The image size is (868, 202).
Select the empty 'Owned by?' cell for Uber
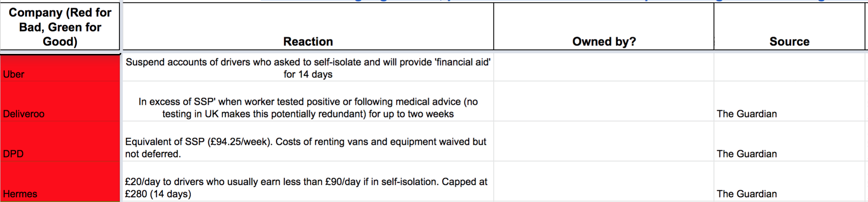tap(604, 67)
